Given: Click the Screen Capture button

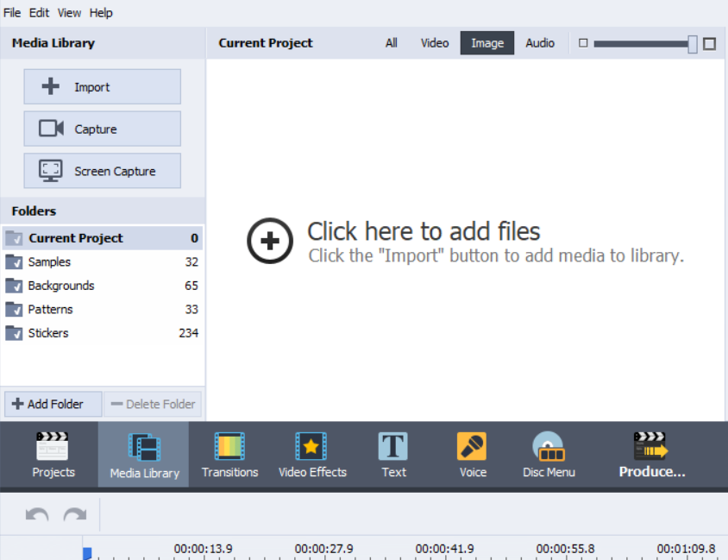Looking at the screenshot, I should (102, 171).
